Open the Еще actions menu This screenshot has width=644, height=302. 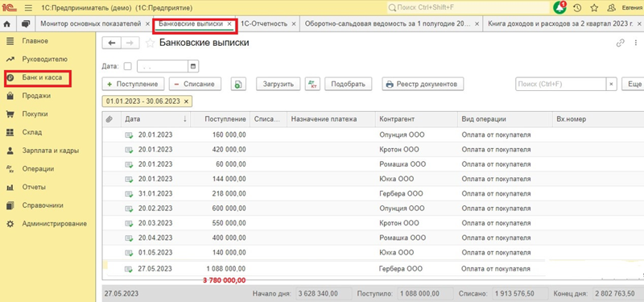[633, 84]
